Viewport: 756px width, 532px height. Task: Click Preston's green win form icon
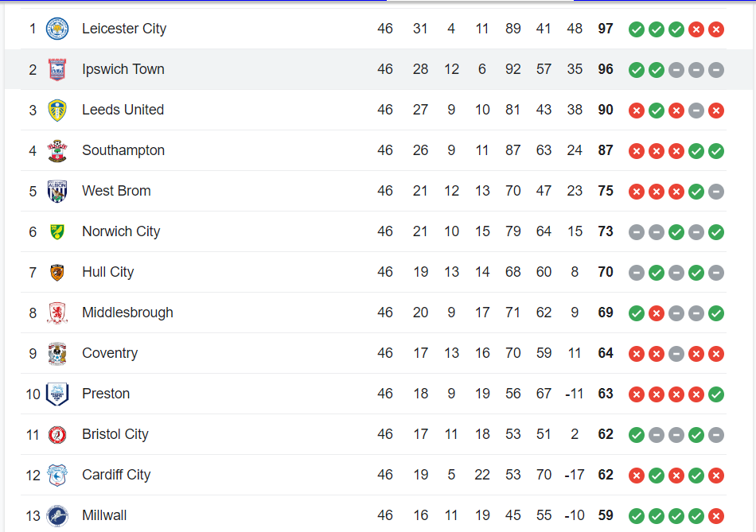click(x=716, y=394)
